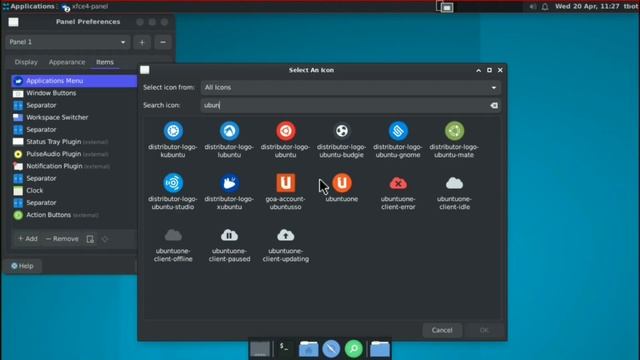
Task: Open the Applications menu in top panel
Action: point(29,7)
